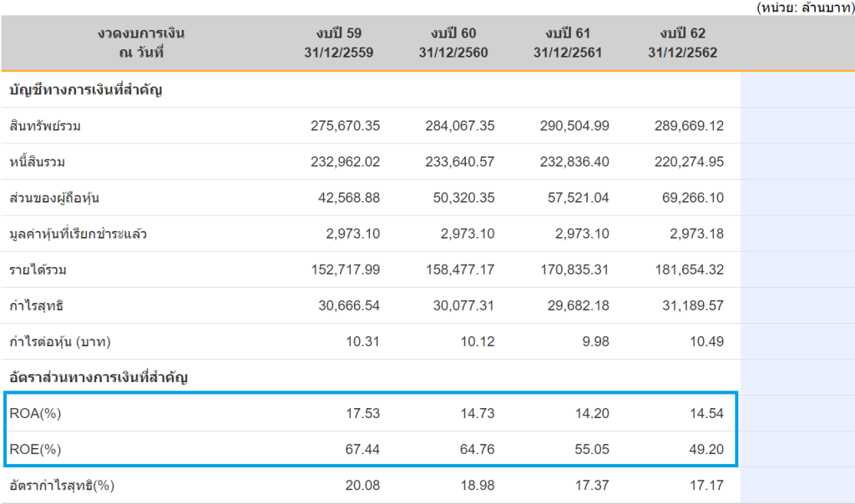Image resolution: width=855 pixels, height=504 pixels.
Task: Click total assets value 275,670.35
Action: [x=345, y=126]
